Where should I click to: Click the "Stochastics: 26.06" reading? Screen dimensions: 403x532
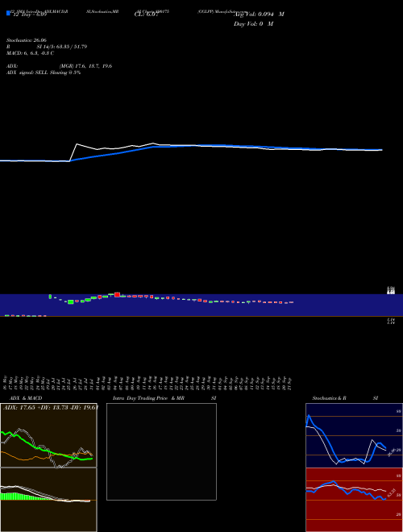[x=27, y=40]
